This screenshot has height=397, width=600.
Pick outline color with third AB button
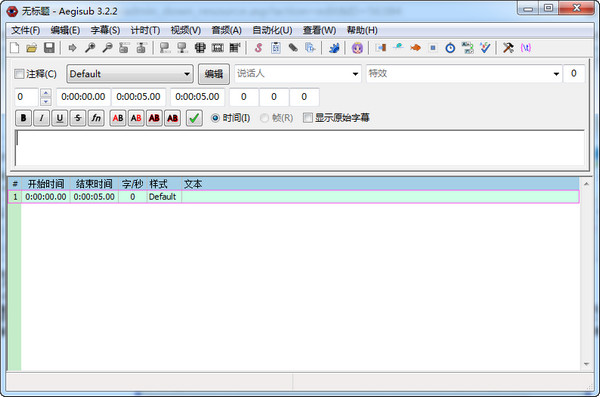click(x=154, y=118)
